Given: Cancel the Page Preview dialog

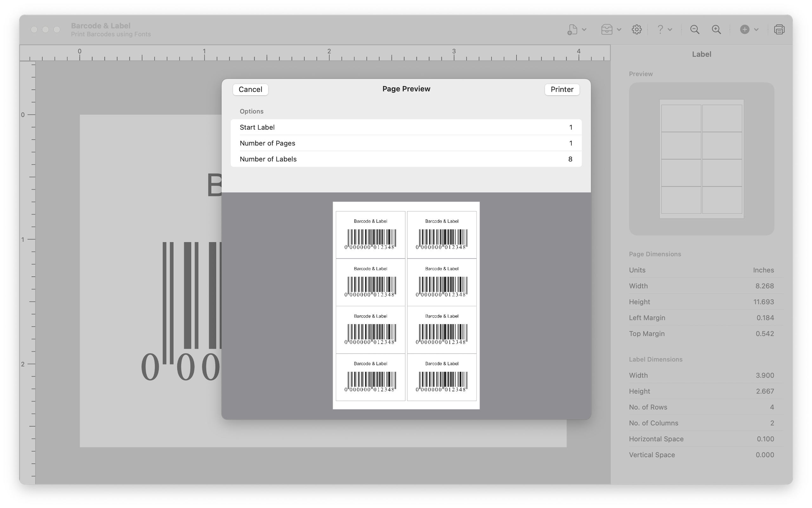Looking at the screenshot, I should point(250,89).
